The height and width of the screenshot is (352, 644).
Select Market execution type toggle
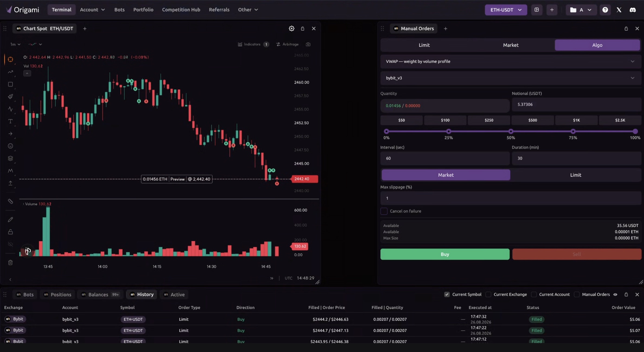pyautogui.click(x=446, y=175)
